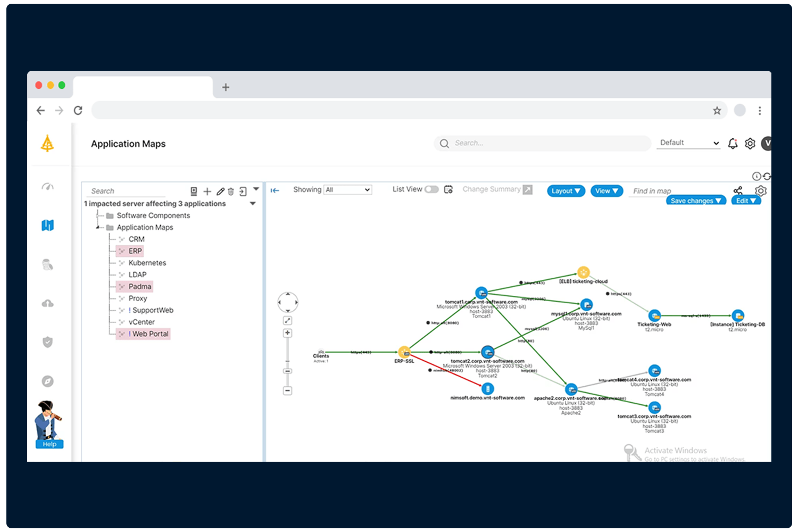Click the Help button

point(49,444)
